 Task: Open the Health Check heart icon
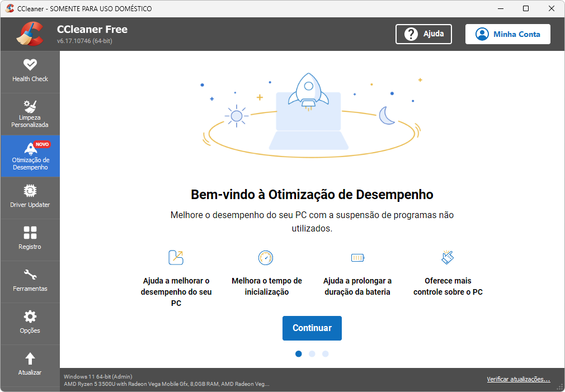[30, 65]
